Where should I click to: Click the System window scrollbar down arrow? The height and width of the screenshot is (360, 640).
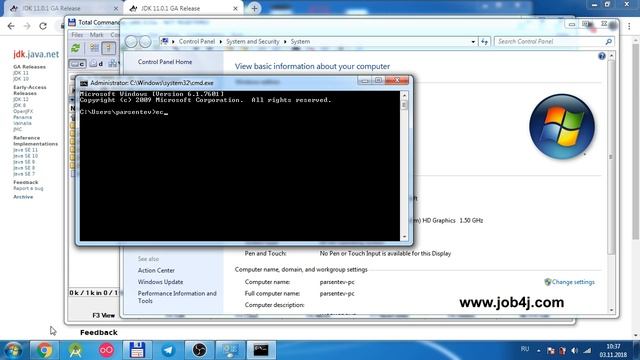point(611,310)
